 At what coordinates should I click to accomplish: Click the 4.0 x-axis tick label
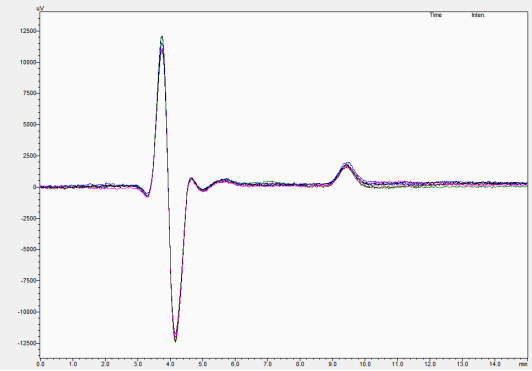pos(170,364)
